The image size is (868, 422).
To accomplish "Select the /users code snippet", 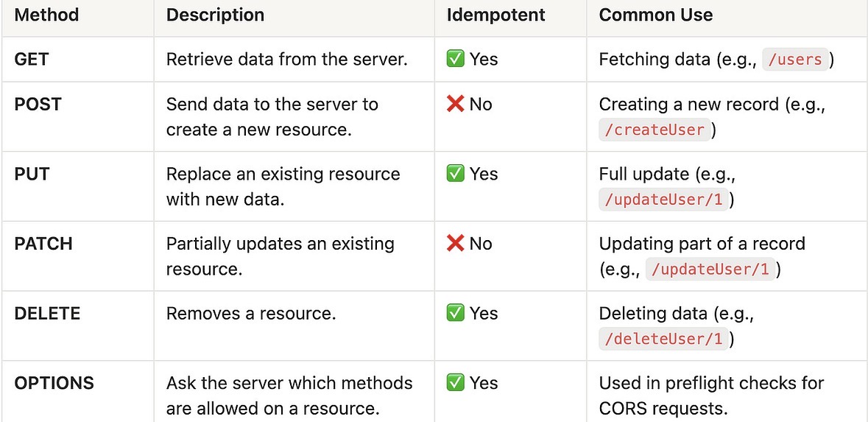I will 794,60.
